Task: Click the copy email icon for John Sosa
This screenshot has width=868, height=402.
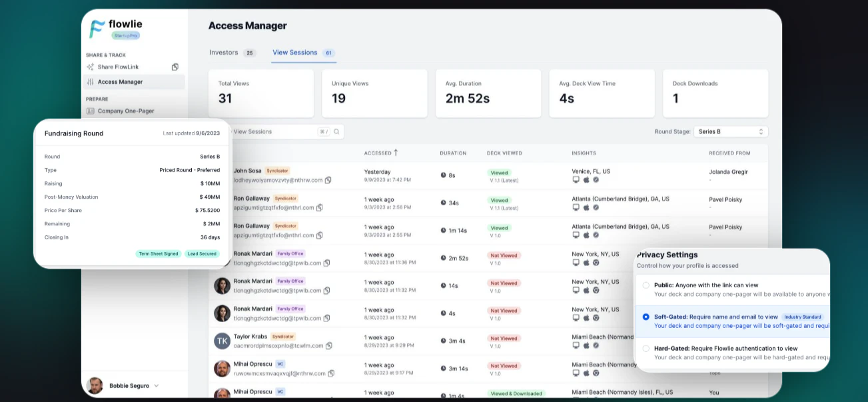Action: click(327, 180)
